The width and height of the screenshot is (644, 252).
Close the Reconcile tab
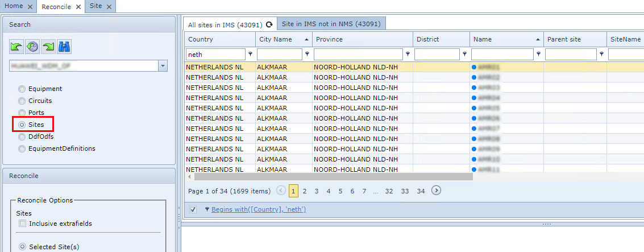pos(78,7)
